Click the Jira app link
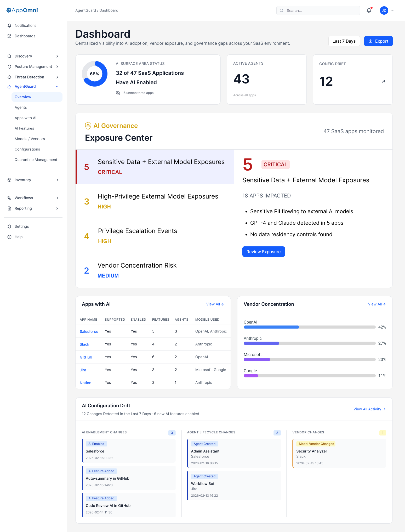The width and height of the screenshot is (405, 532). tap(83, 370)
